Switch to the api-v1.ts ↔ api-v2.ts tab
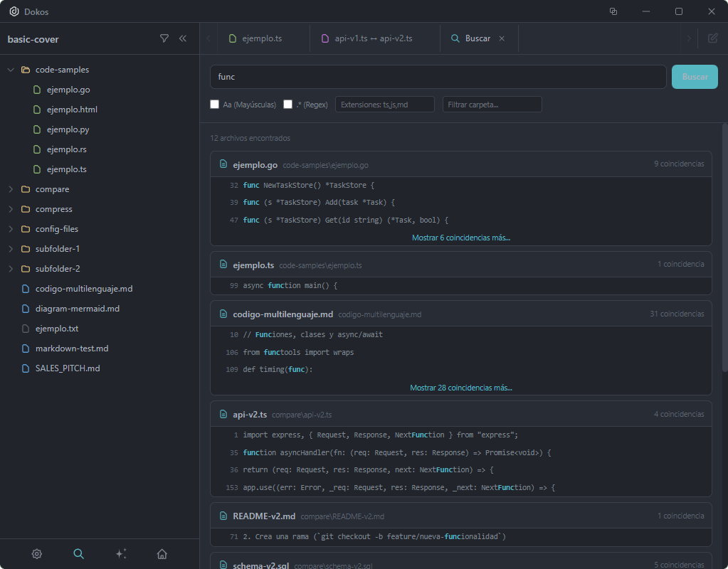This screenshot has height=569, width=728. click(373, 38)
